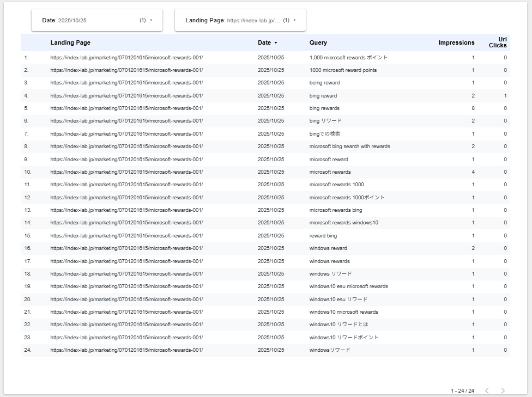The image size is (532, 397).
Task: Click the 'windows reward' query cell
Action: [x=328, y=248]
